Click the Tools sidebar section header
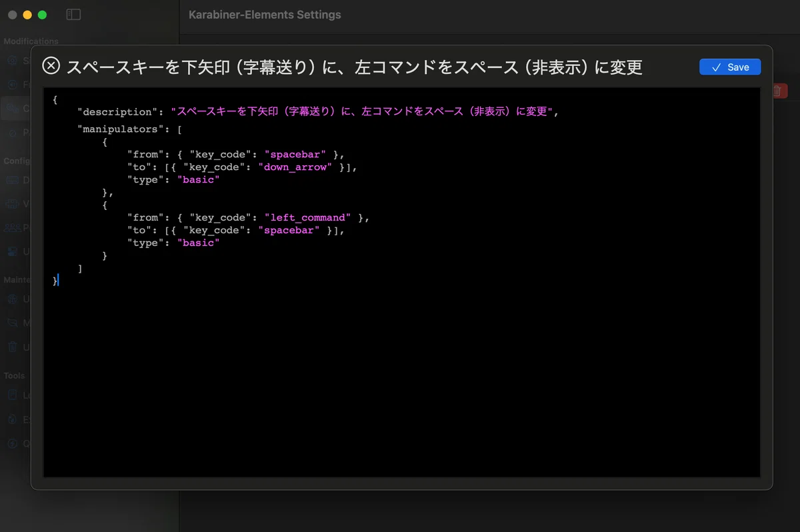 (x=14, y=375)
